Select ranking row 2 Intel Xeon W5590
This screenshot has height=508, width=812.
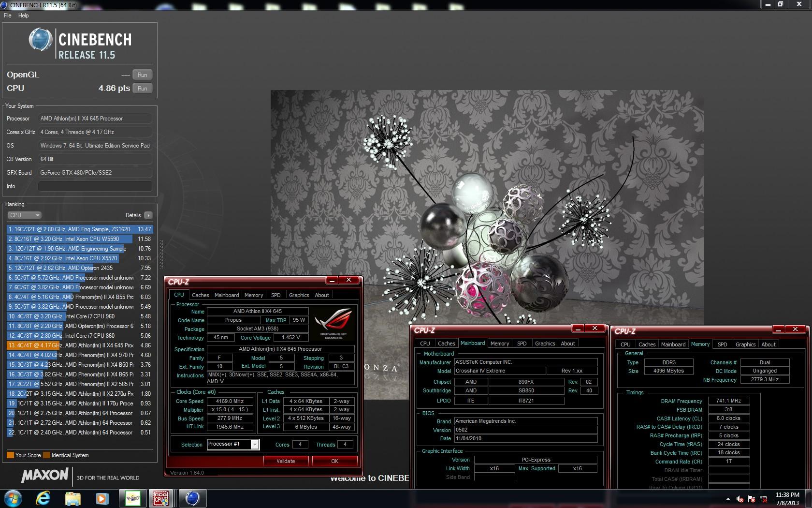pyautogui.click(x=80, y=239)
